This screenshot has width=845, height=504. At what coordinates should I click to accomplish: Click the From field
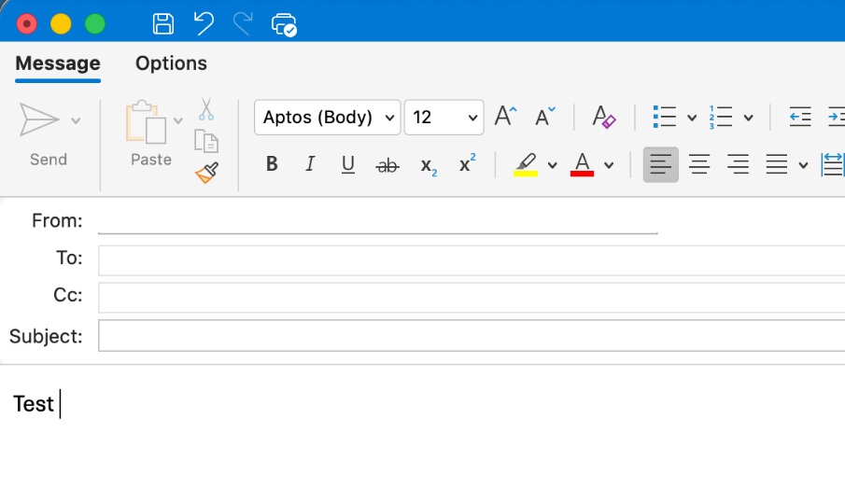coord(377,221)
